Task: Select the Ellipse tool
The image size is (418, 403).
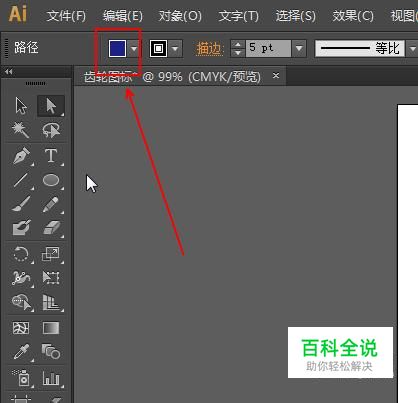Action: pos(51,180)
